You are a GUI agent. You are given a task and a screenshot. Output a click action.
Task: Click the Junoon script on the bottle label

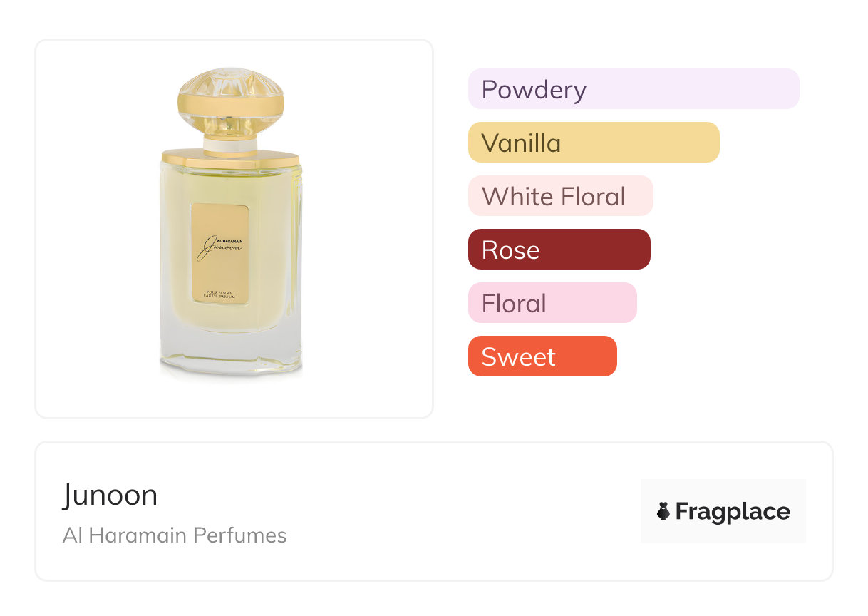[x=219, y=249]
